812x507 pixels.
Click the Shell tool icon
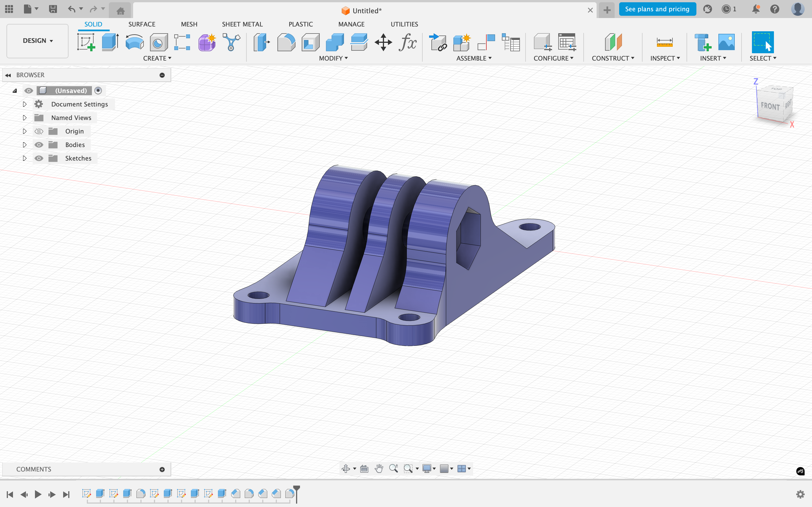pos(310,42)
